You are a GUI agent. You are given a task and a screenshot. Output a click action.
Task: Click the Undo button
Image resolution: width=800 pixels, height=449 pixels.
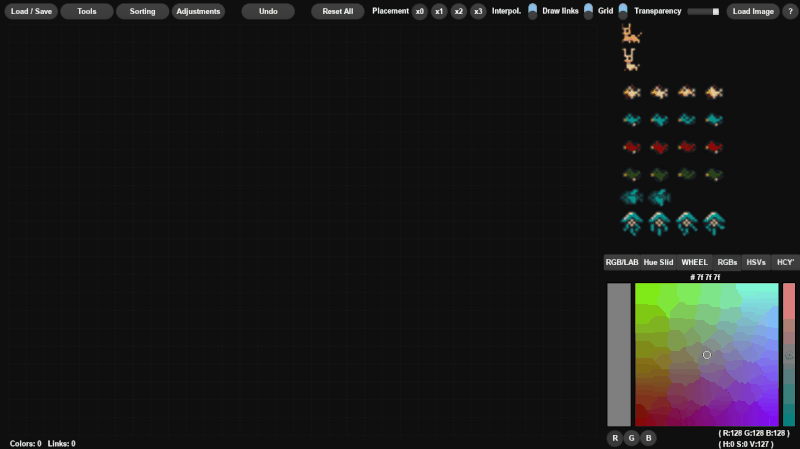point(268,11)
